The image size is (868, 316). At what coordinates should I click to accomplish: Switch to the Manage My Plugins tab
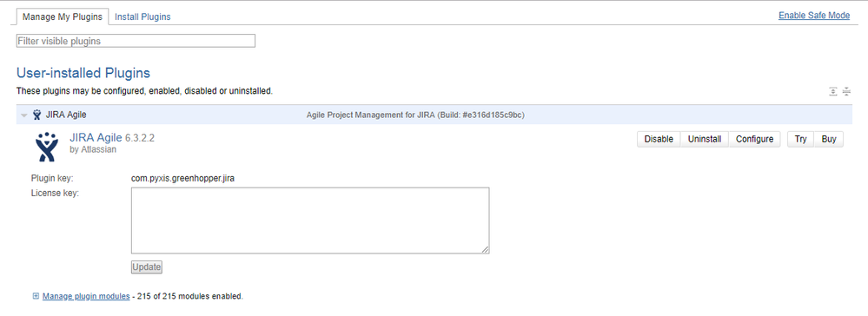point(63,16)
